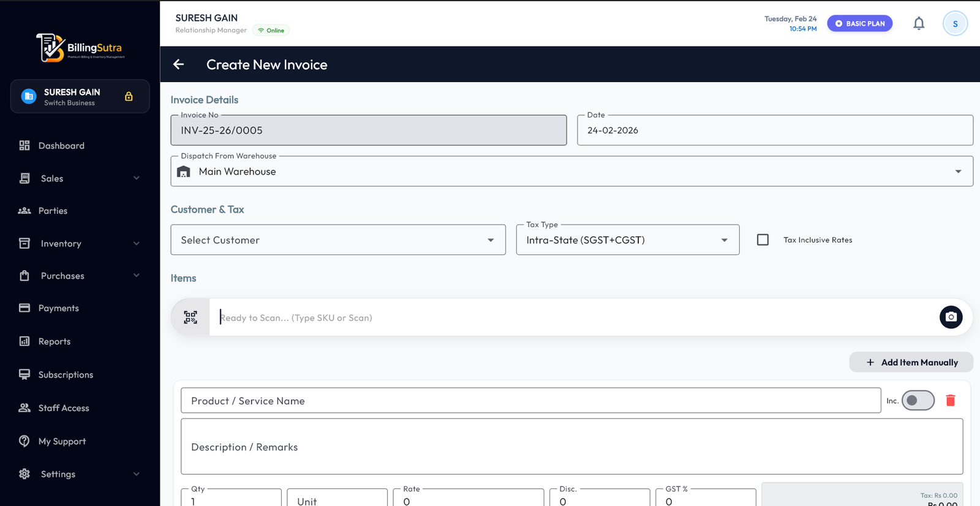Click the BASIC PLAN button
This screenshot has height=506, width=980.
click(x=860, y=24)
